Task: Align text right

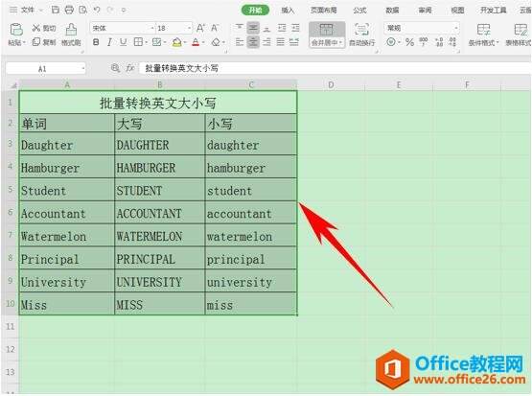Action: (267, 42)
